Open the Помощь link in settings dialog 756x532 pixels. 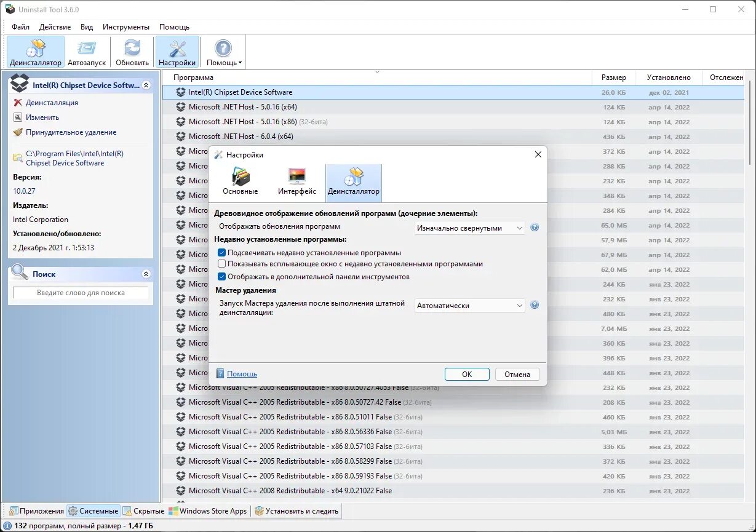242,374
